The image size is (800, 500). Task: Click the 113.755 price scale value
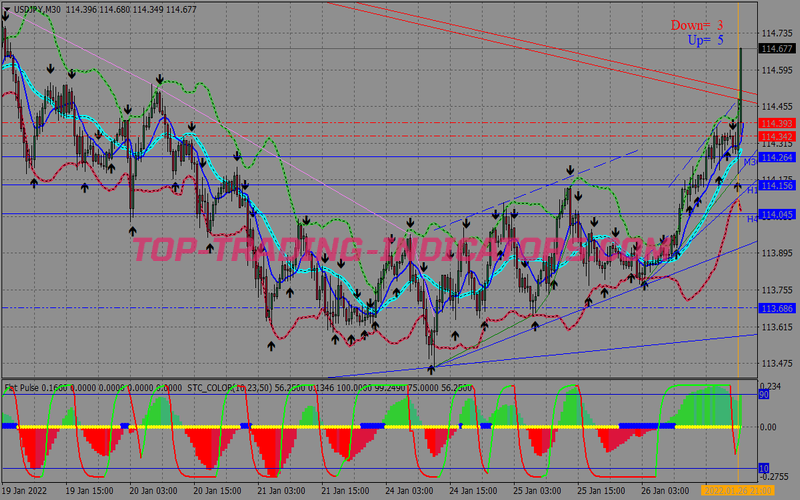coord(777,290)
